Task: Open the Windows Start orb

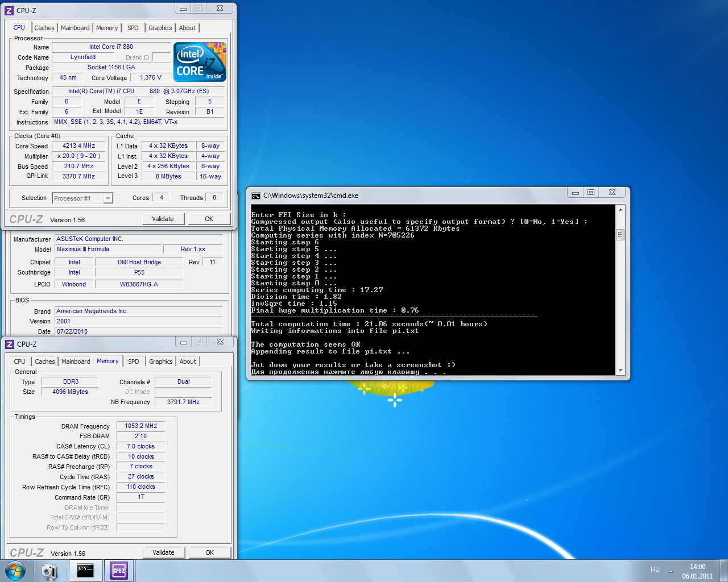Action: (x=15, y=571)
